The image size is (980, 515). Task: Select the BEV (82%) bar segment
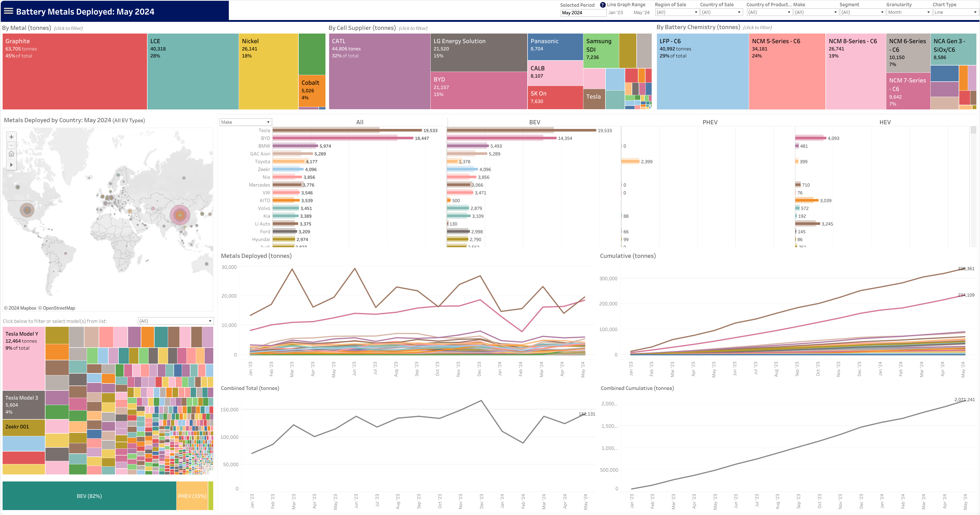tap(89, 496)
